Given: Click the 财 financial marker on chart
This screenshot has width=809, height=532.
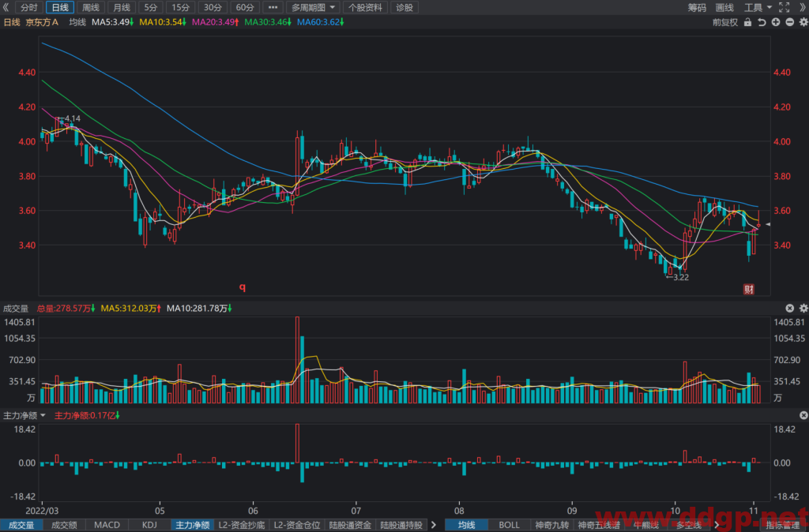Looking at the screenshot, I should [x=749, y=289].
